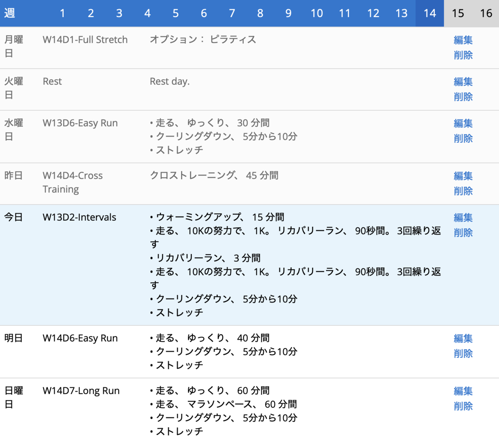Select week 9 tab
499x448 pixels.
[x=288, y=13]
